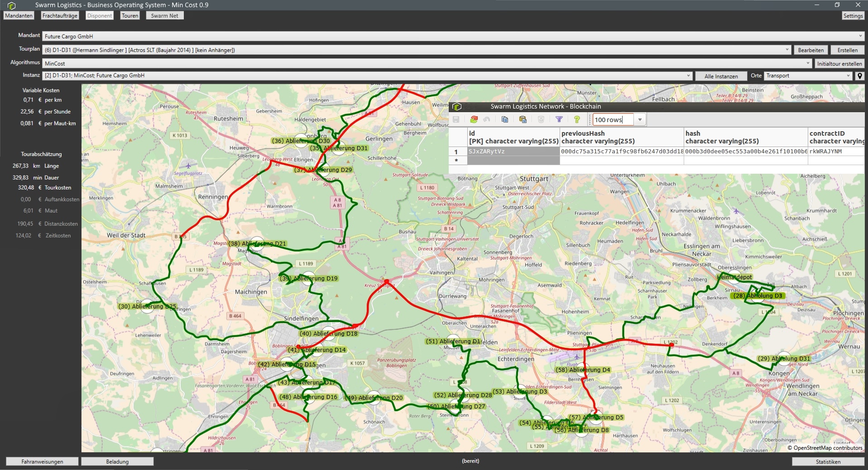Image resolution: width=868 pixels, height=470 pixels.
Task: Click the OpenStreetMap contributors credit
Action: pyautogui.click(x=825, y=448)
